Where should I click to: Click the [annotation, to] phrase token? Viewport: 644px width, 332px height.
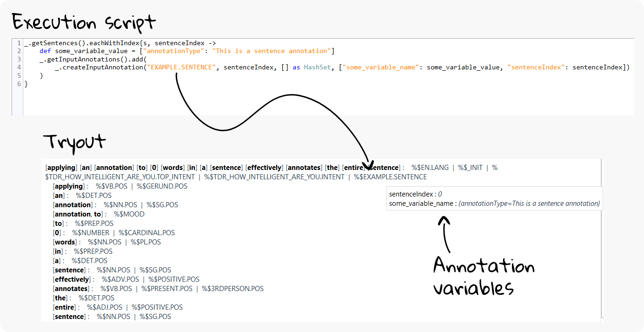[x=78, y=214]
